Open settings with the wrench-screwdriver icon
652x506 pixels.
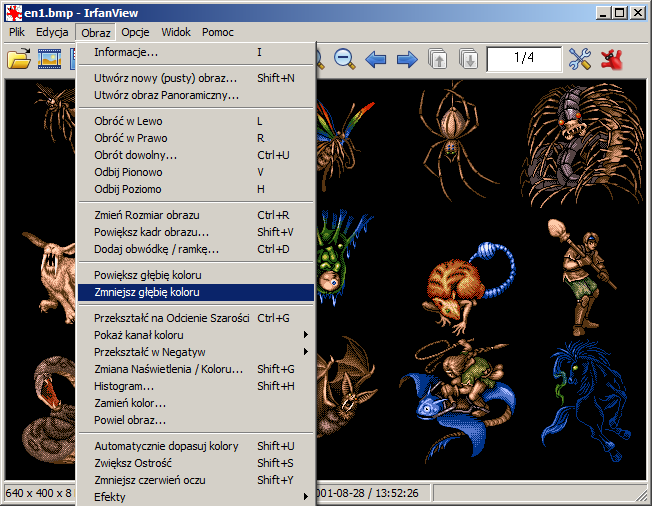[580, 59]
